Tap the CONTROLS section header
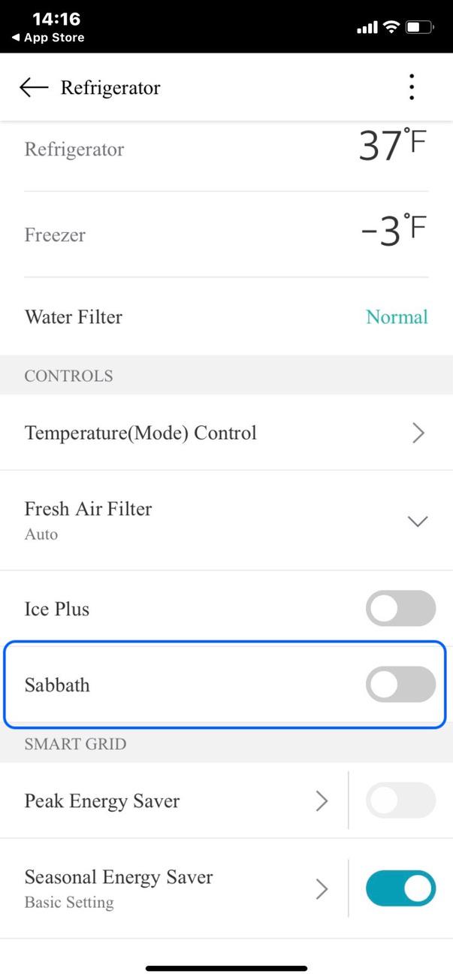Screen dimensions: 453x980 pos(68,375)
